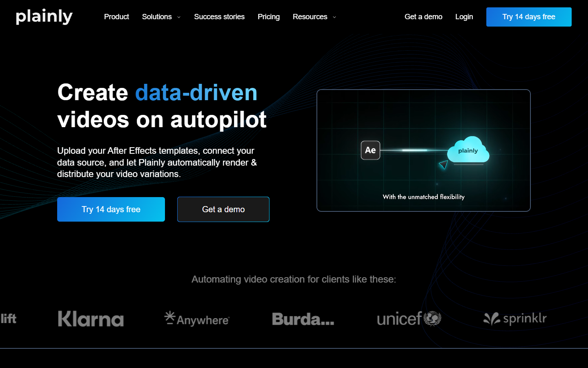
Task: Click the 'videos on autopilot' headline
Action: (x=162, y=120)
